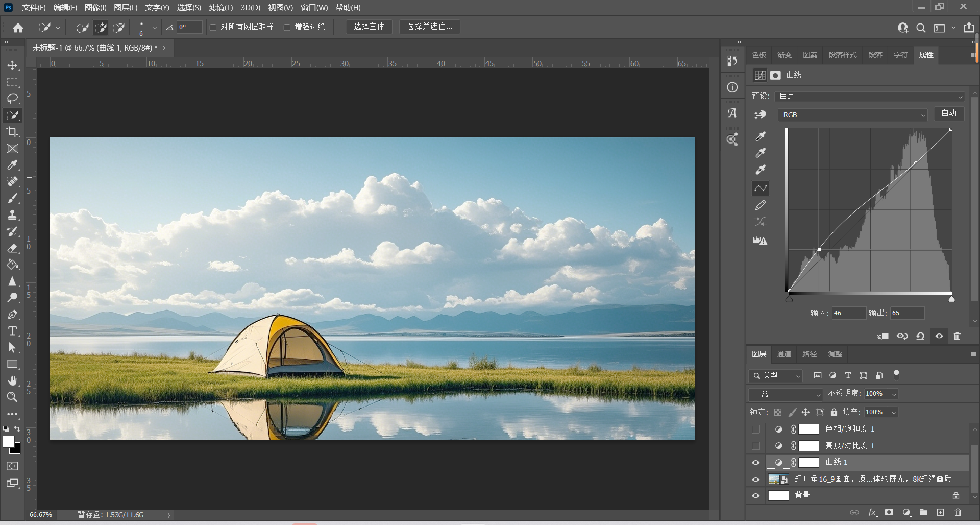Show the 亮度/对比度 1 layer
Screen dimensions: 980x525
pos(756,446)
